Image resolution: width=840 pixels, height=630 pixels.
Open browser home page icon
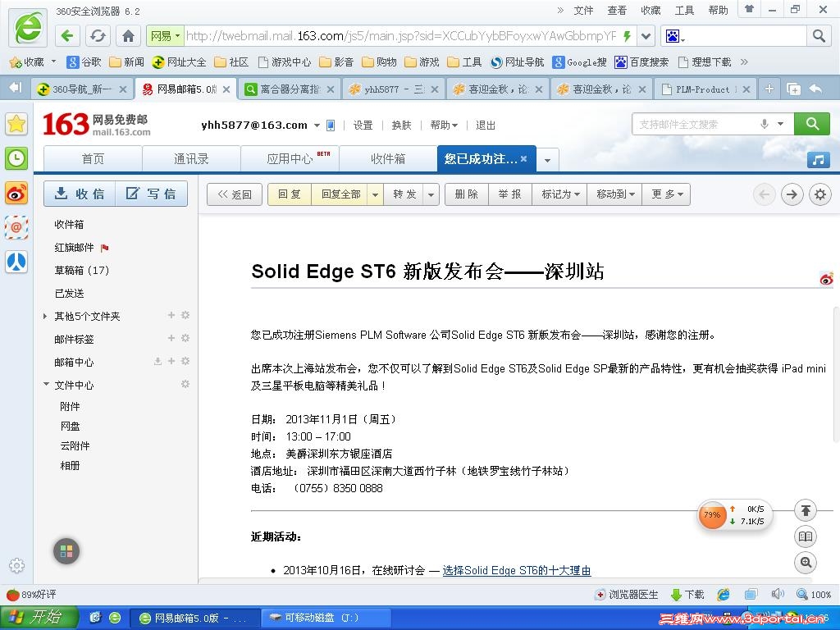coord(128,36)
